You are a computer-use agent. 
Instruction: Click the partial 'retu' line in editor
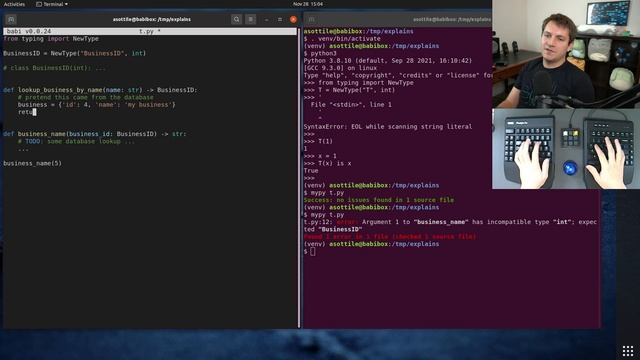(x=27, y=112)
